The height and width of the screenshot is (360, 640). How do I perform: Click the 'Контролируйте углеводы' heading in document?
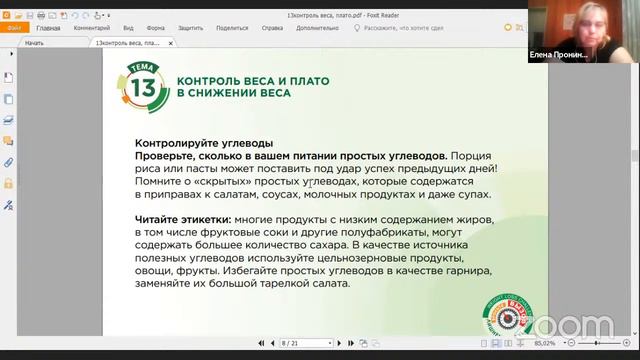pos(204,143)
